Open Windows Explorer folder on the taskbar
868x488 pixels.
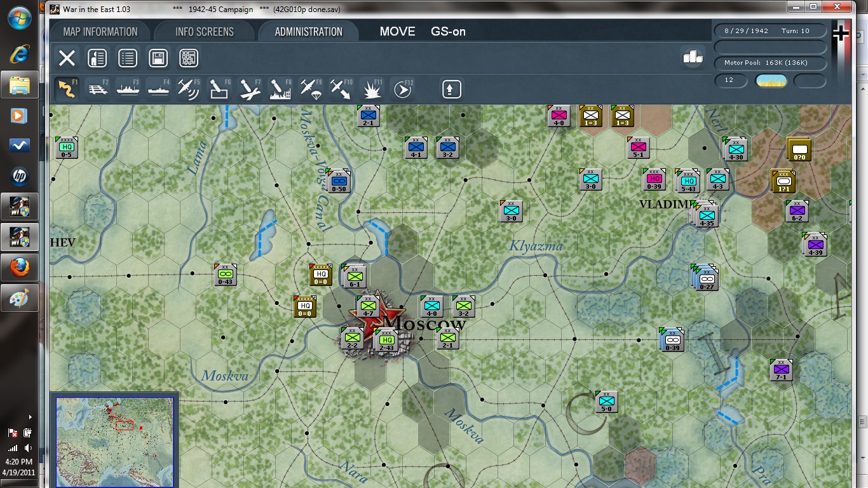(x=20, y=85)
